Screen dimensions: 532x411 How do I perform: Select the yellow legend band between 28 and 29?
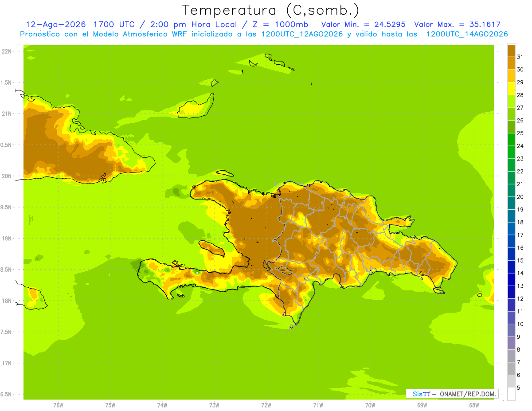511,89
